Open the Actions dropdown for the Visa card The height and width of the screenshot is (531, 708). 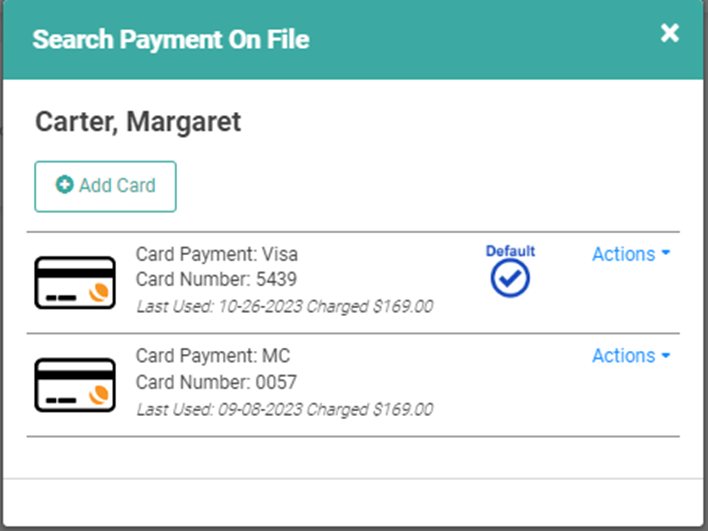(x=631, y=254)
